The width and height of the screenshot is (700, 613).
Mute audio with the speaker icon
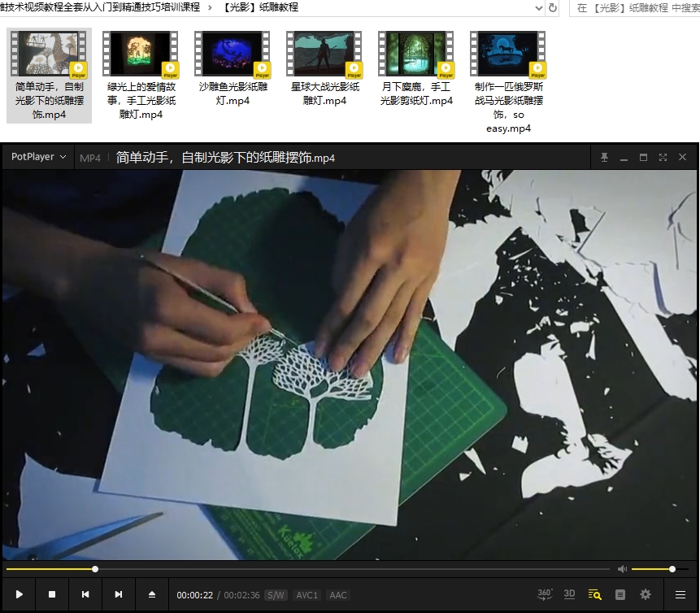(x=622, y=569)
